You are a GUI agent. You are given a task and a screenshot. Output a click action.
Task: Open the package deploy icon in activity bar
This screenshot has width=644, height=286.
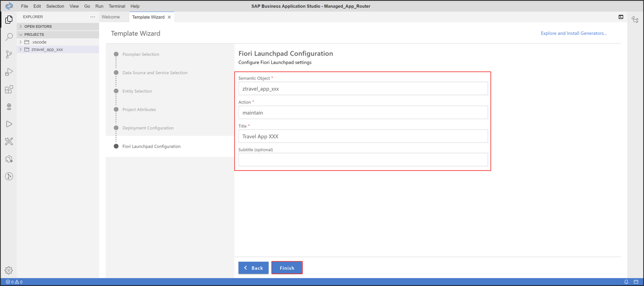point(8,159)
